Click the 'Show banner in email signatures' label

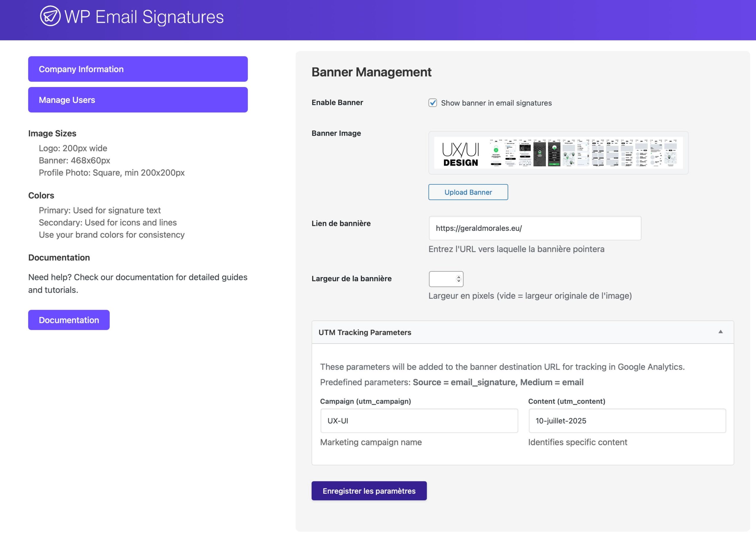coord(496,103)
